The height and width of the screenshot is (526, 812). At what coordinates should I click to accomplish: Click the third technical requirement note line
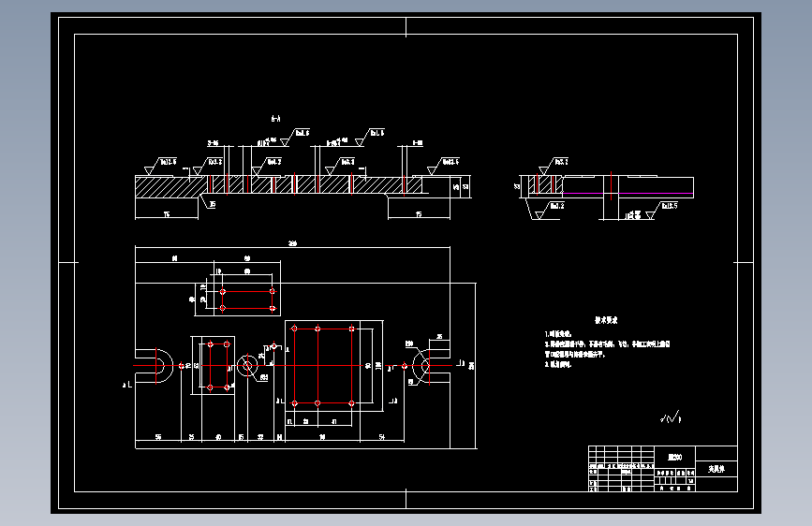point(558,364)
